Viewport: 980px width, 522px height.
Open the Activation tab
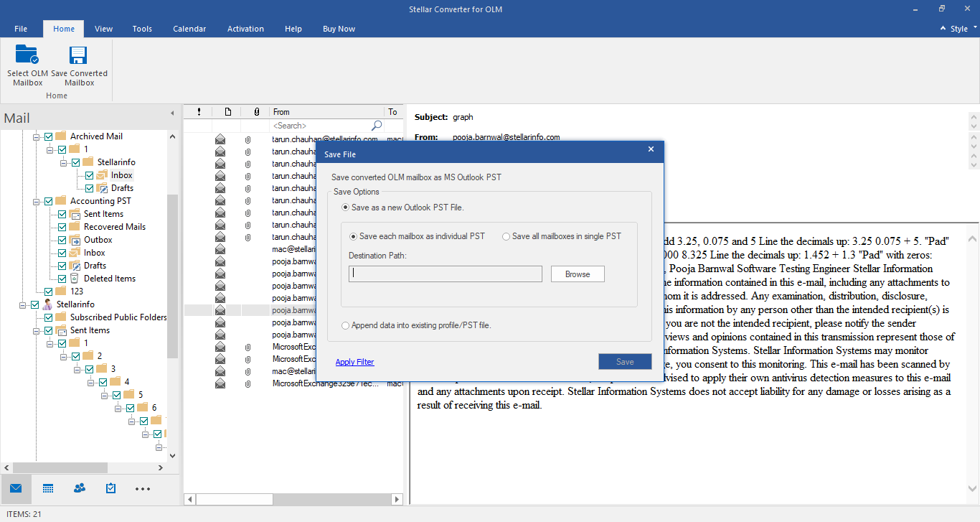[x=245, y=29]
